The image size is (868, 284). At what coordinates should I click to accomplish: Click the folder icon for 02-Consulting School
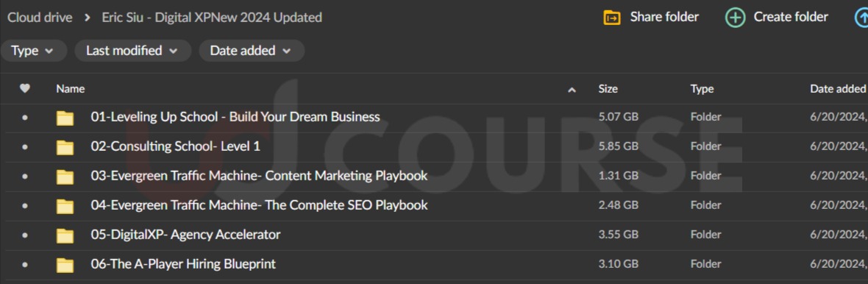point(65,147)
